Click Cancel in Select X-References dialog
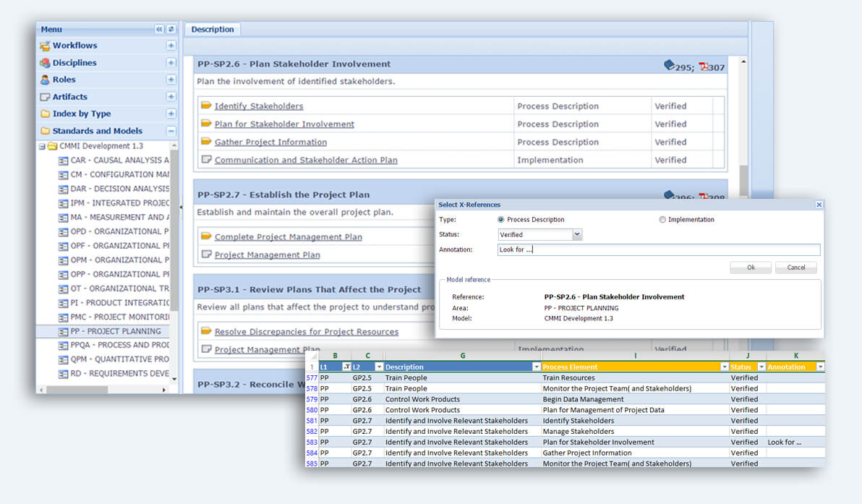The height and width of the screenshot is (504, 862). point(795,268)
